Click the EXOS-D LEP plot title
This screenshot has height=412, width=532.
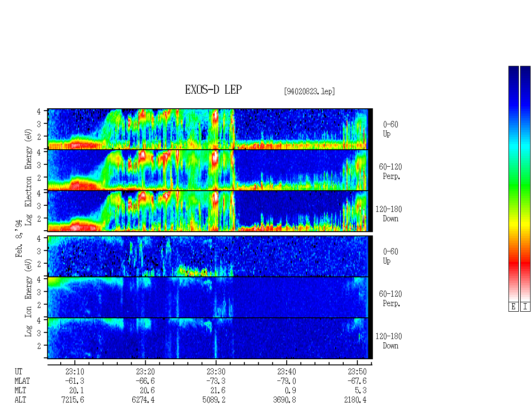click(213, 89)
